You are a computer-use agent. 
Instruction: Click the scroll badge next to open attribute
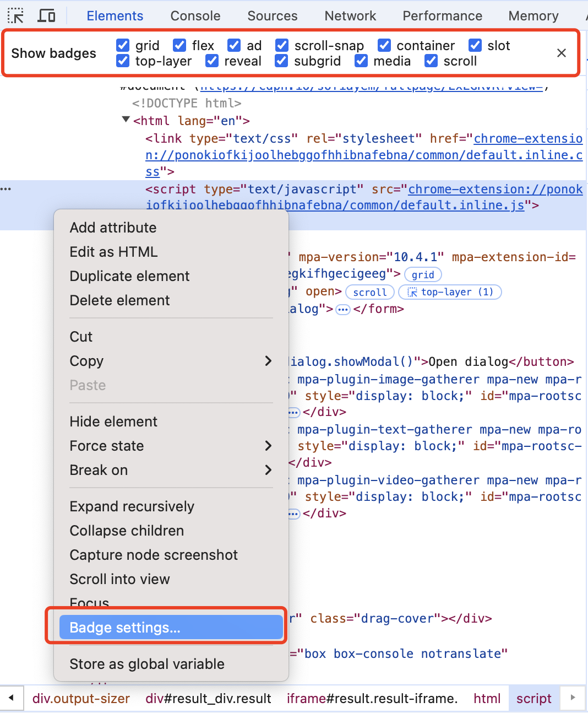click(370, 292)
